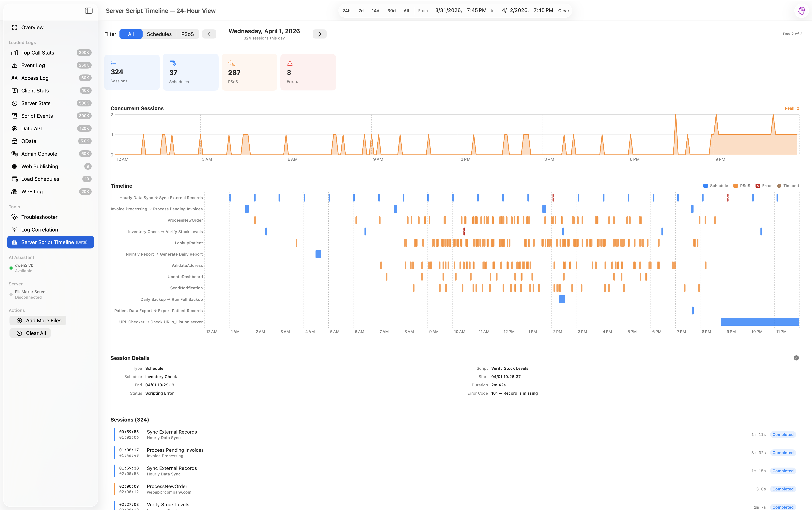Toggle the sidebar panel icon
This screenshot has width=812, height=510.
tap(89, 11)
